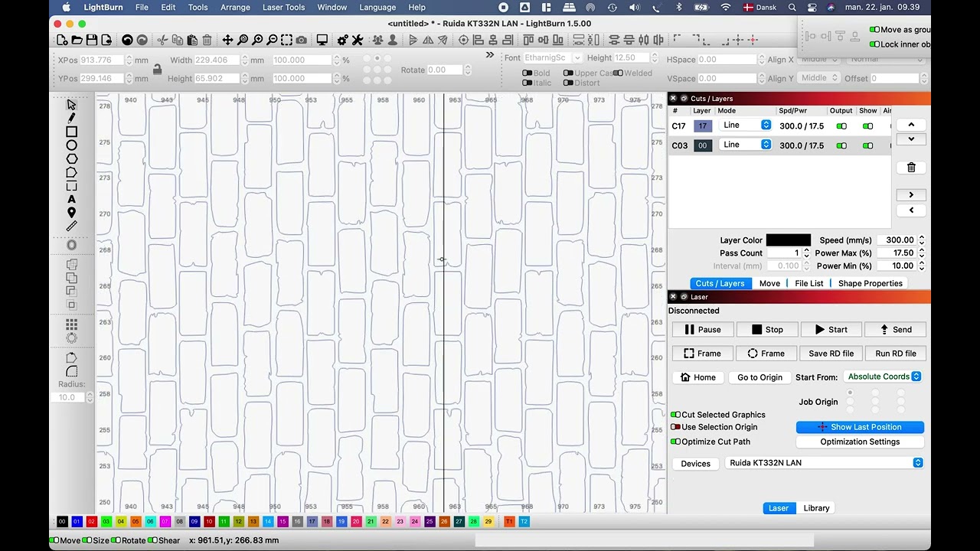Click the Frame Selection dashed rectangle icon

[x=286, y=40]
